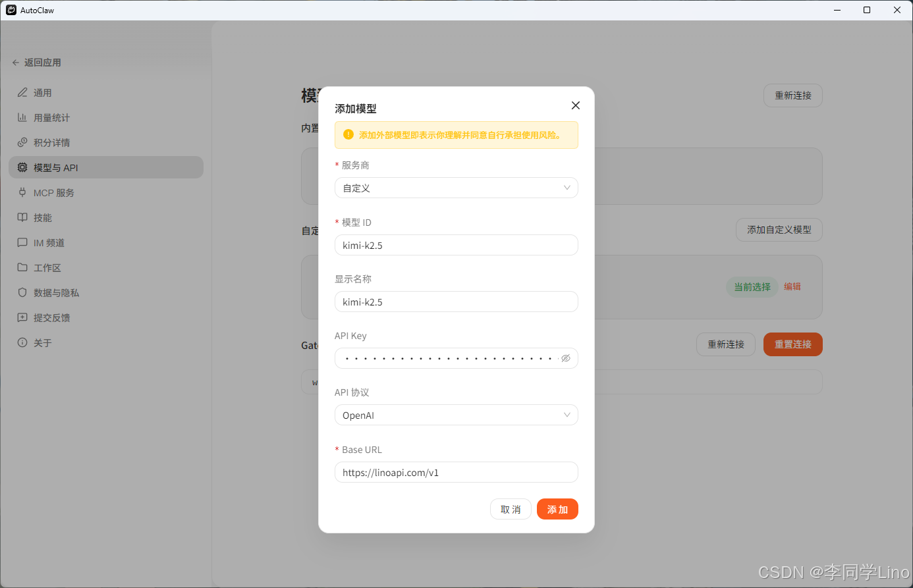913x588 pixels.
Task: Click the info icon for 关于
Action: 22,343
